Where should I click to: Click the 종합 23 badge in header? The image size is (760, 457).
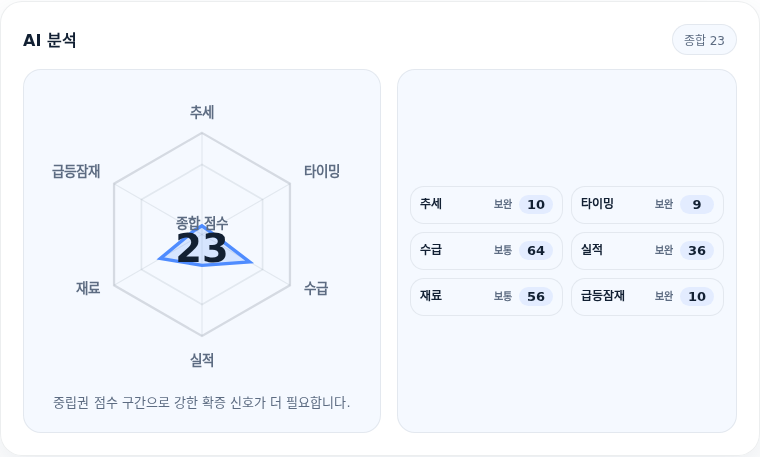(x=704, y=40)
